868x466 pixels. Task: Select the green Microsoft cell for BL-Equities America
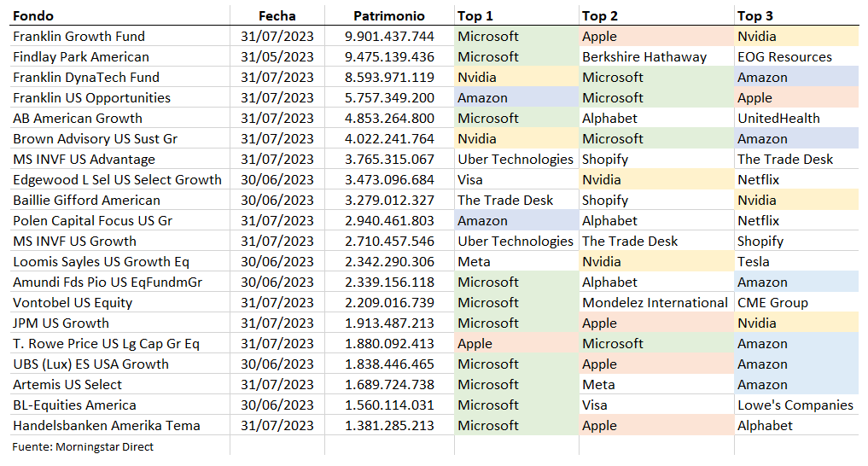tap(488, 405)
